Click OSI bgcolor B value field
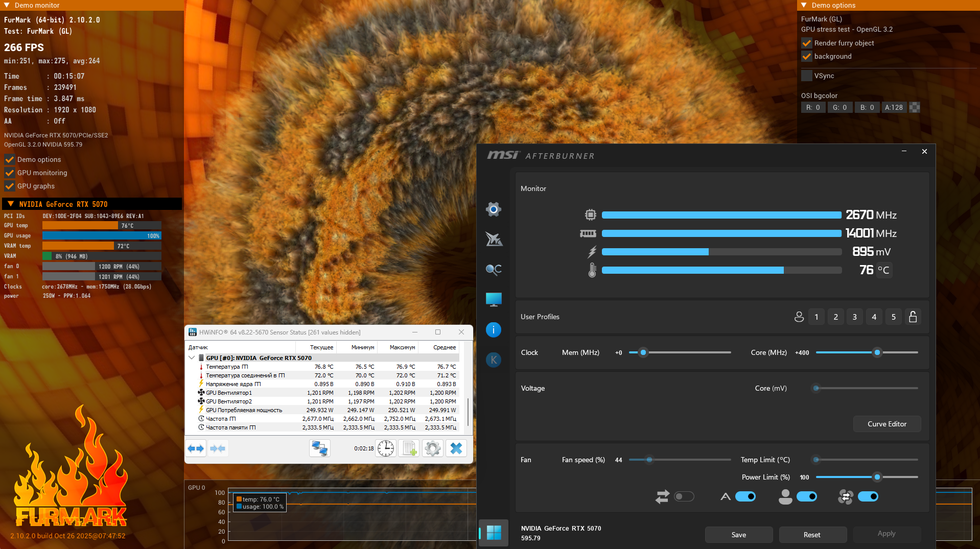 coord(867,107)
